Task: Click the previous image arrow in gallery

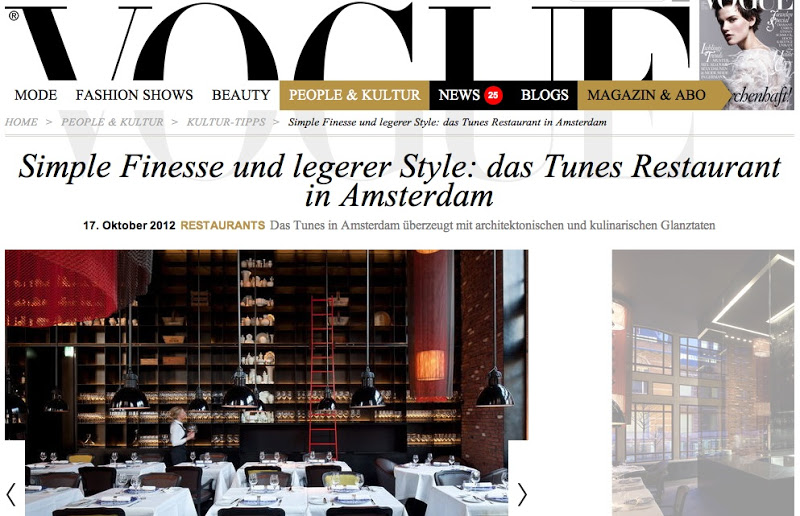Action: (11, 494)
